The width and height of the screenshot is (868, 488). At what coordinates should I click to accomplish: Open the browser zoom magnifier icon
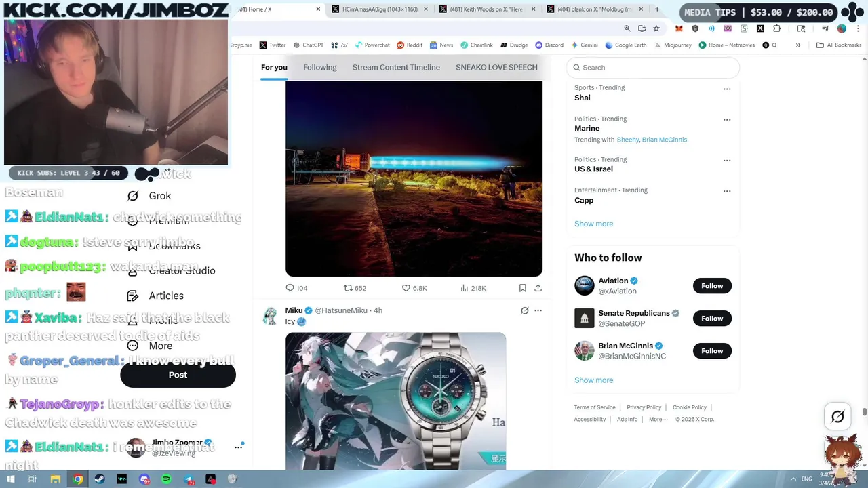click(627, 28)
